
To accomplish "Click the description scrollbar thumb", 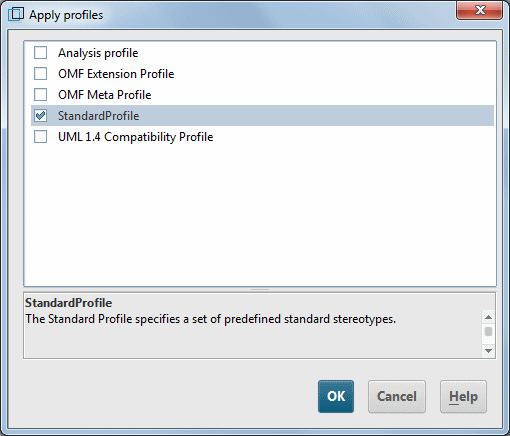I will pyautogui.click(x=488, y=332).
